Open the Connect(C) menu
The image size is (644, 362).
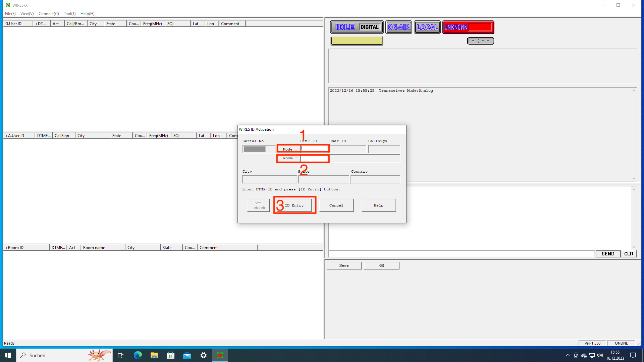click(x=49, y=14)
